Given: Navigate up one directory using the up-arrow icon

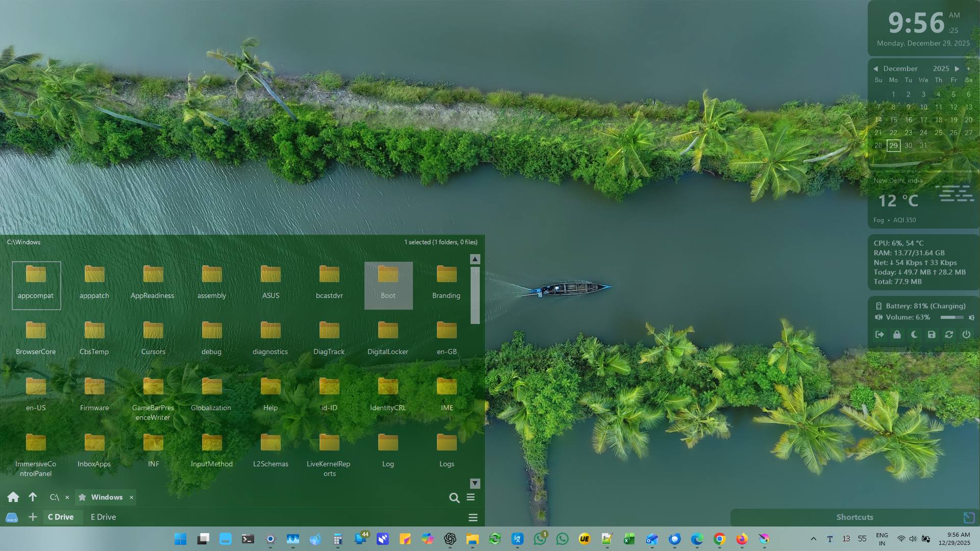Looking at the screenshot, I should [33, 497].
